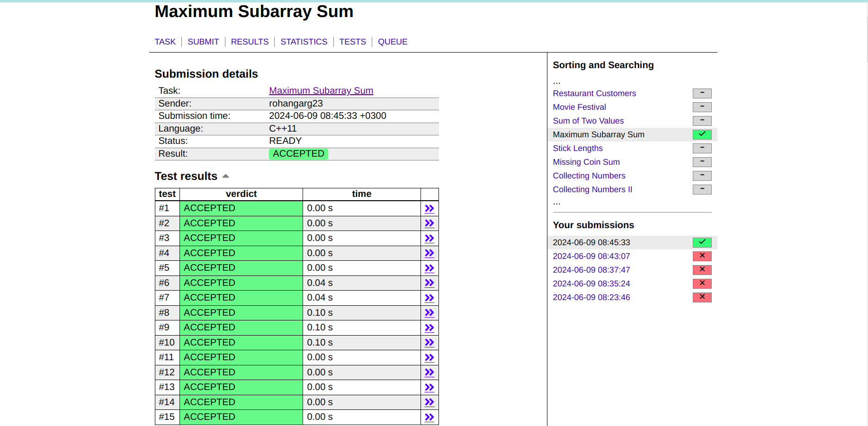The height and width of the screenshot is (426, 868).
Task: View submission from 2024-06-09 08:37:47
Action: (x=591, y=270)
